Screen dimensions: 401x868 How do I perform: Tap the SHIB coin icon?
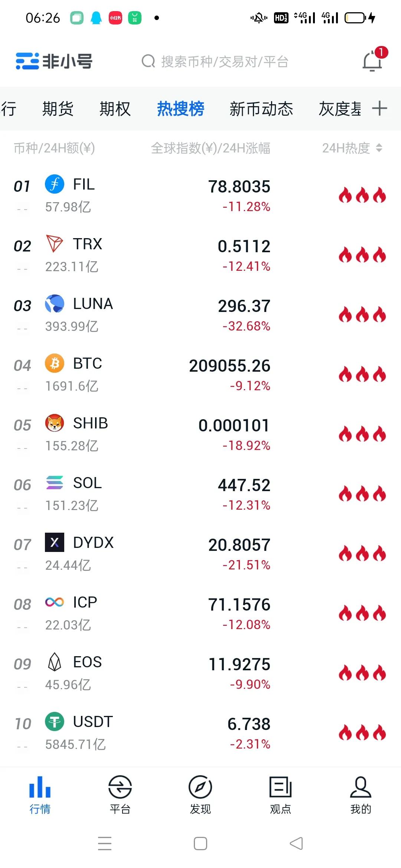55,423
